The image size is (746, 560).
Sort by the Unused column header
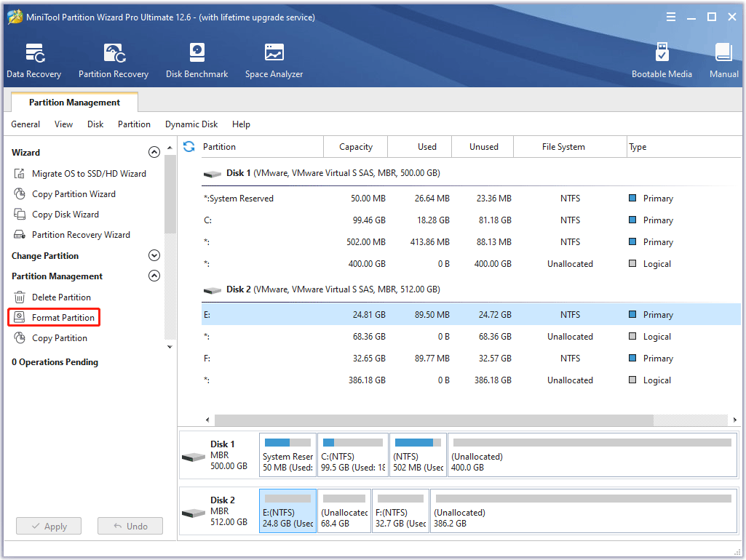483,147
